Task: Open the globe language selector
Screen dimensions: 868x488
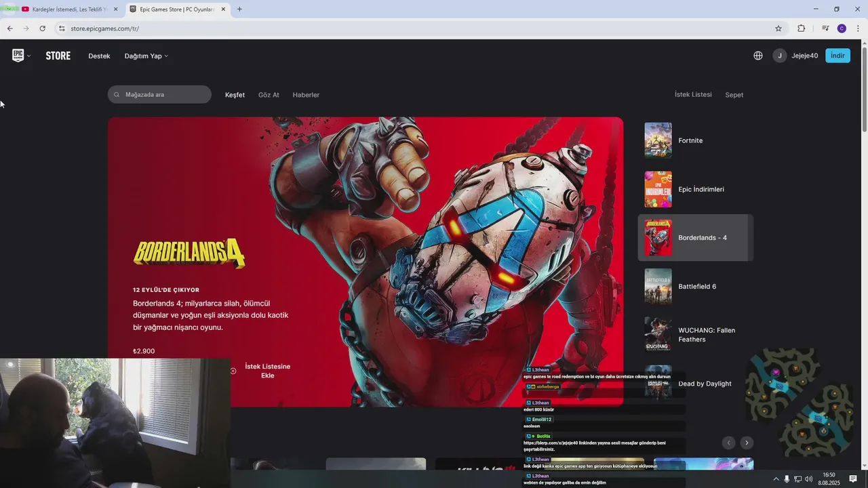Action: (758, 56)
